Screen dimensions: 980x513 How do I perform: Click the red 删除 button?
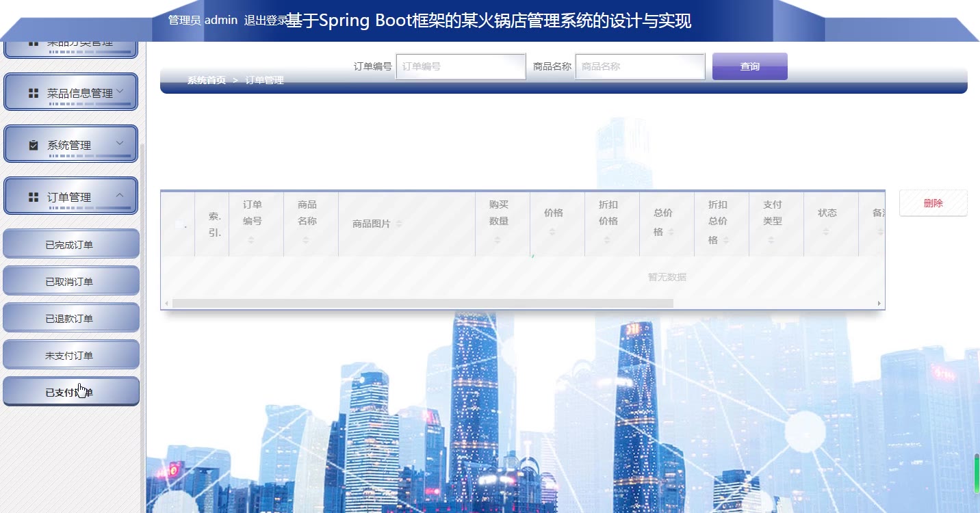pos(933,203)
